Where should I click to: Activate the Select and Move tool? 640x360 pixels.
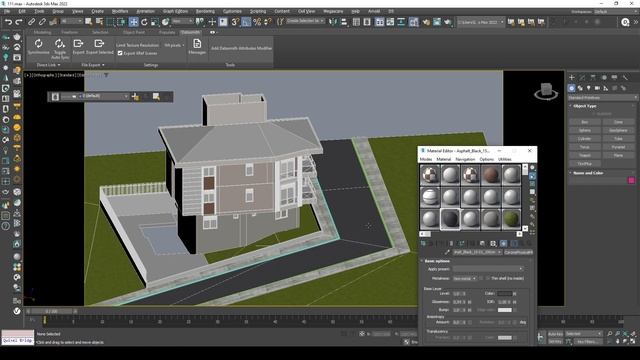point(133,22)
